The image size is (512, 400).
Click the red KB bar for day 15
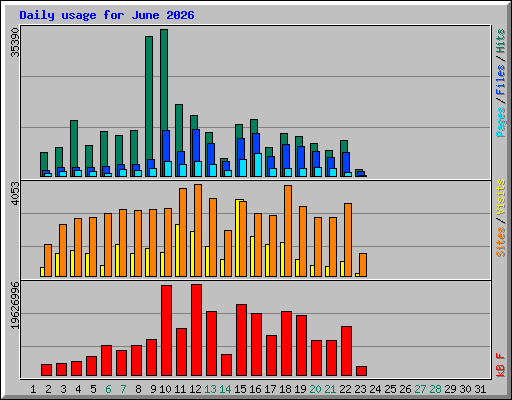click(241, 340)
